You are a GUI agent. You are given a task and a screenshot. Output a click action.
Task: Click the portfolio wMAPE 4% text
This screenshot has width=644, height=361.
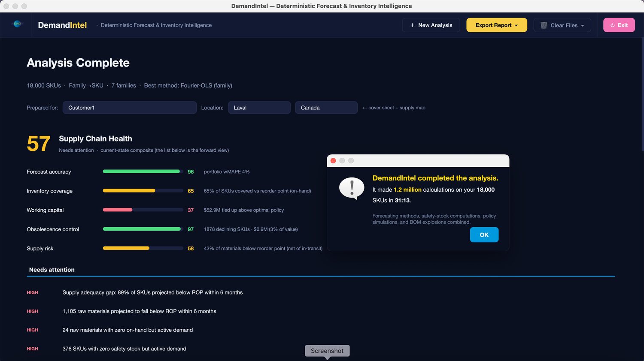click(227, 171)
